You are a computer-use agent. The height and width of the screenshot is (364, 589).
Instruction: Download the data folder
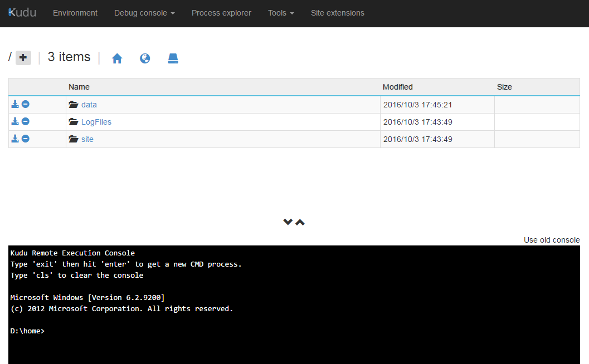tap(15, 104)
